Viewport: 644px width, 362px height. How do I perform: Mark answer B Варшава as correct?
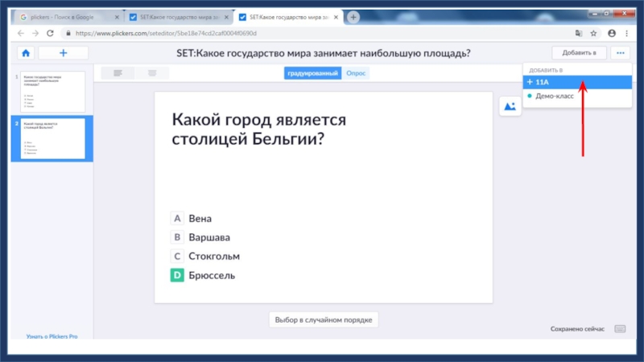177,237
